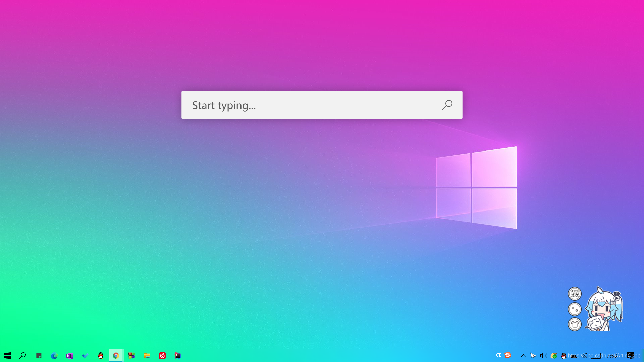The width and height of the screenshot is (644, 362).
Task: Open Microsoft To Do checkmark icon
Action: click(85, 356)
